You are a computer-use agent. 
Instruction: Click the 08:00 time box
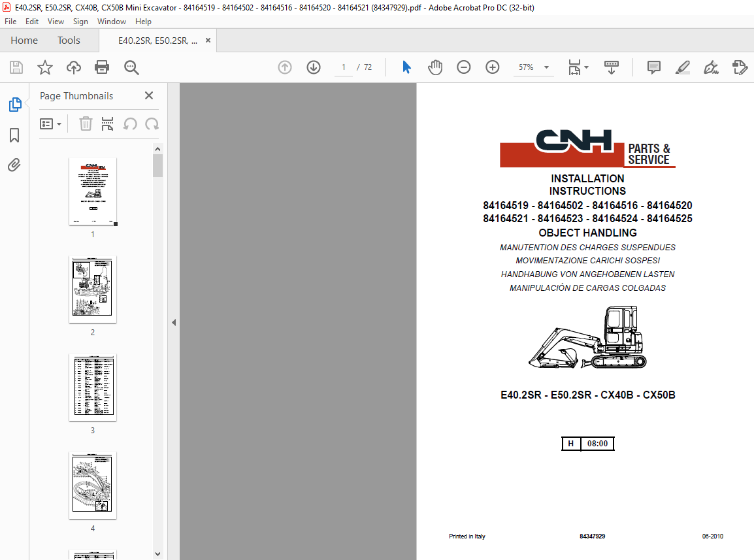tap(597, 444)
